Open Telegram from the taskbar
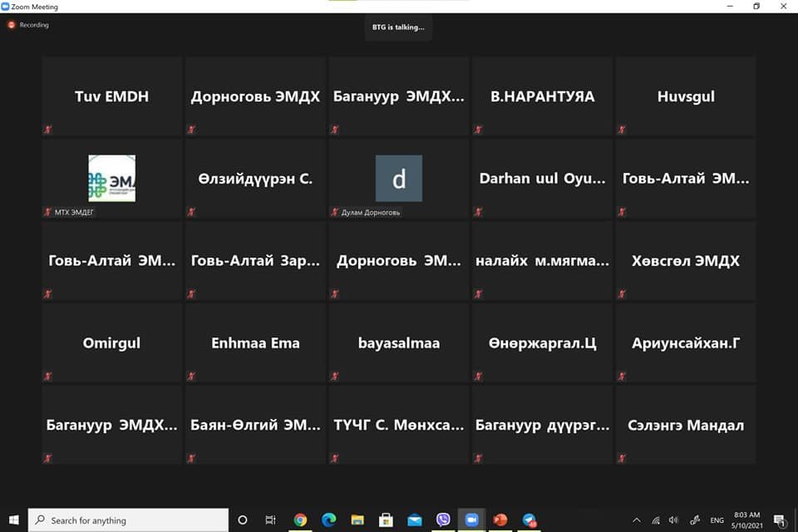Image resolution: width=798 pixels, height=532 pixels. (x=529, y=520)
